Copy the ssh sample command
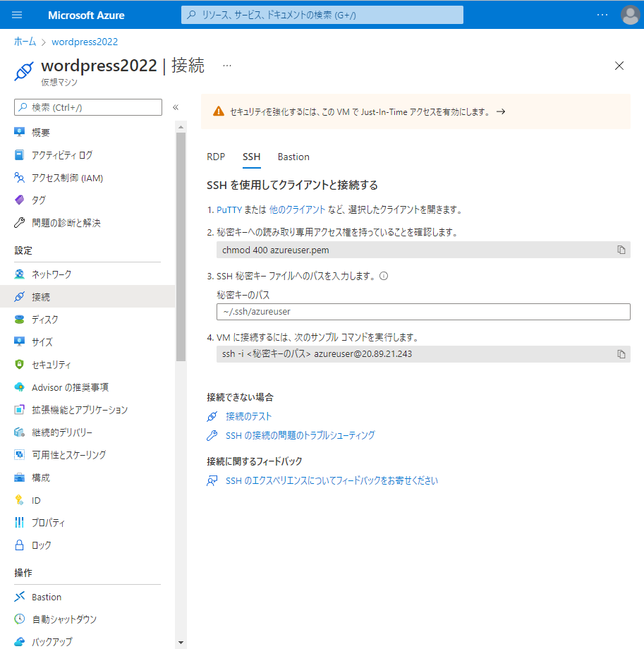The width and height of the screenshot is (644, 649). click(621, 354)
